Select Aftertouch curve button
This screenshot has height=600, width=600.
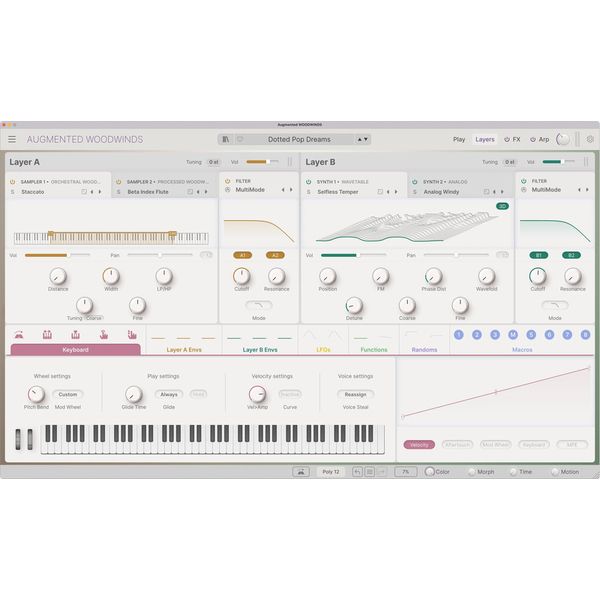point(457,445)
